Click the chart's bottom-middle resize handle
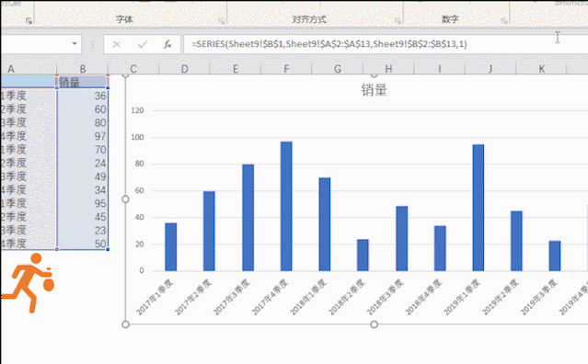Screen dimensions: 588x364 pyautogui.click(x=374, y=324)
